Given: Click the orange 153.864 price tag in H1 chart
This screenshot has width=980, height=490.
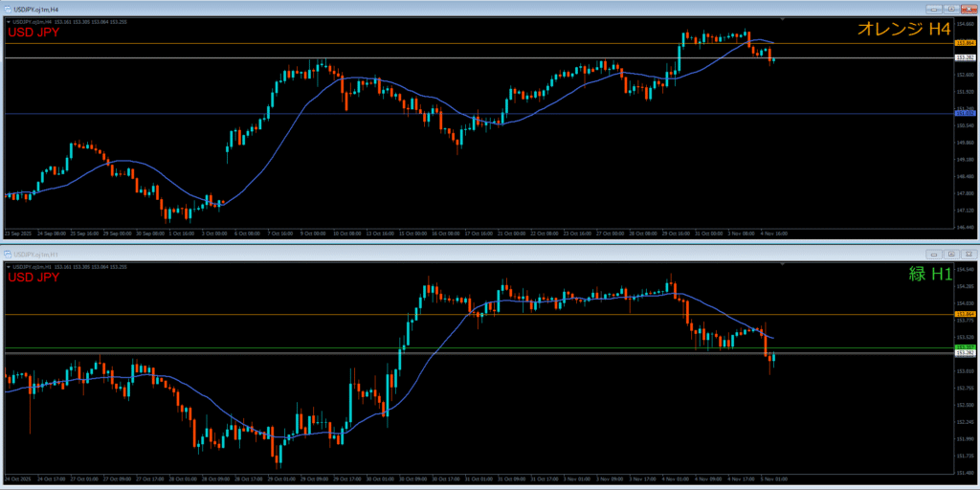Looking at the screenshot, I should 966,314.
